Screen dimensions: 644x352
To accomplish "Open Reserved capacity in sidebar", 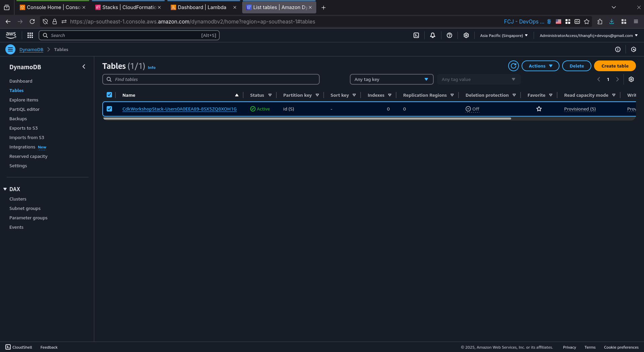I will pos(29,156).
